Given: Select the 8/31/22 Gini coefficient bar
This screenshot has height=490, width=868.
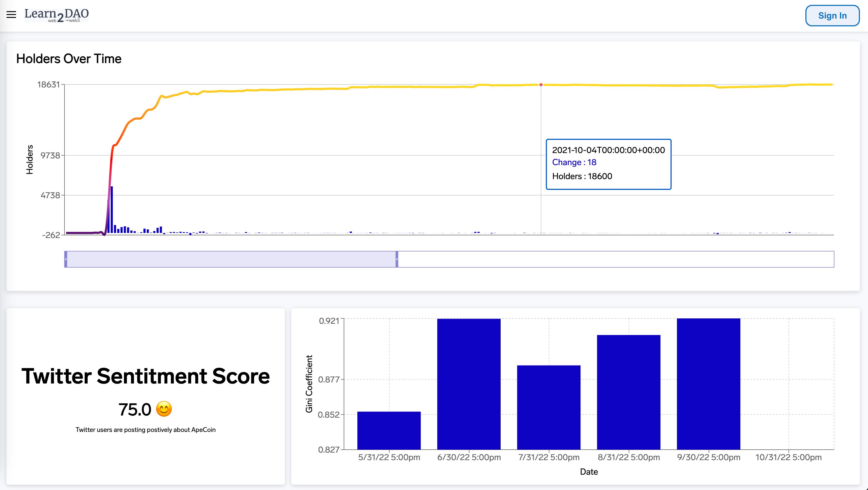Looking at the screenshot, I should point(628,392).
